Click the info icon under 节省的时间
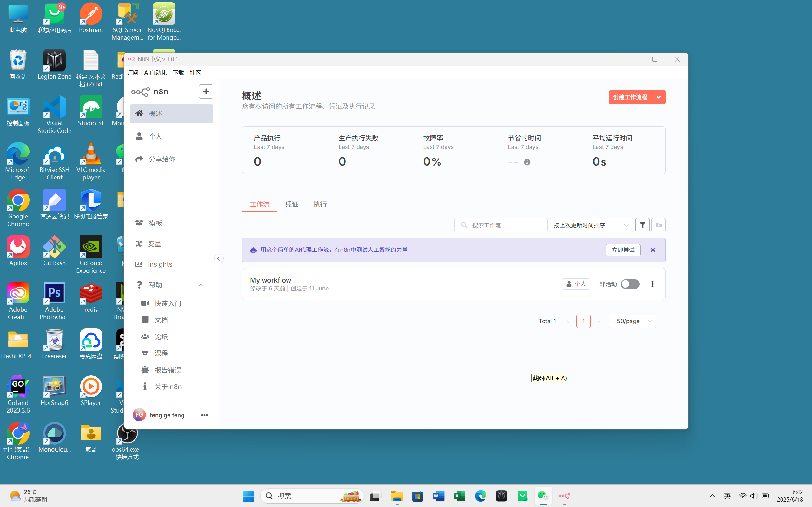812x507 pixels. point(527,162)
